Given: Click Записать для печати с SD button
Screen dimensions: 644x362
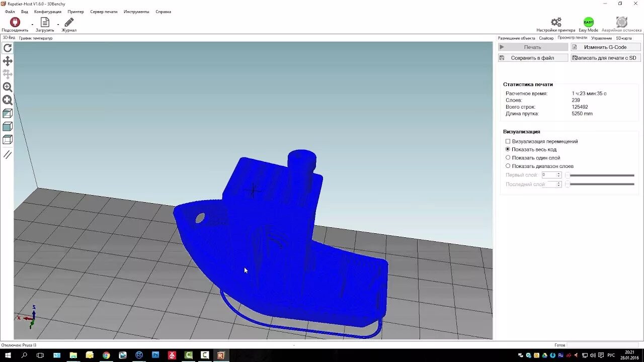Looking at the screenshot, I should 606,58.
